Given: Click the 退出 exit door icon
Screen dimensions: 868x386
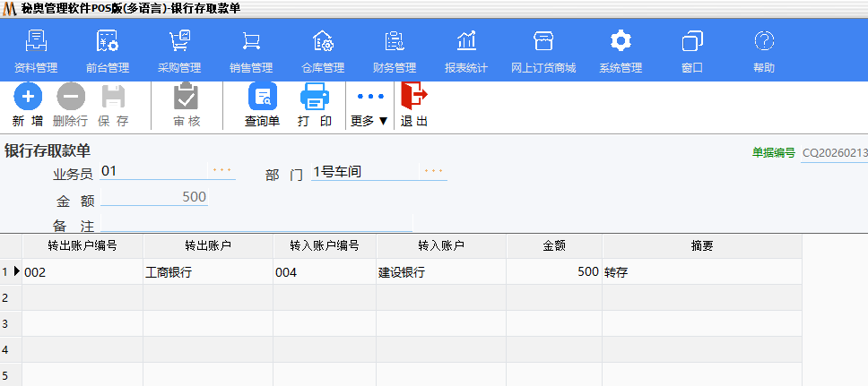Looking at the screenshot, I should pos(414,97).
